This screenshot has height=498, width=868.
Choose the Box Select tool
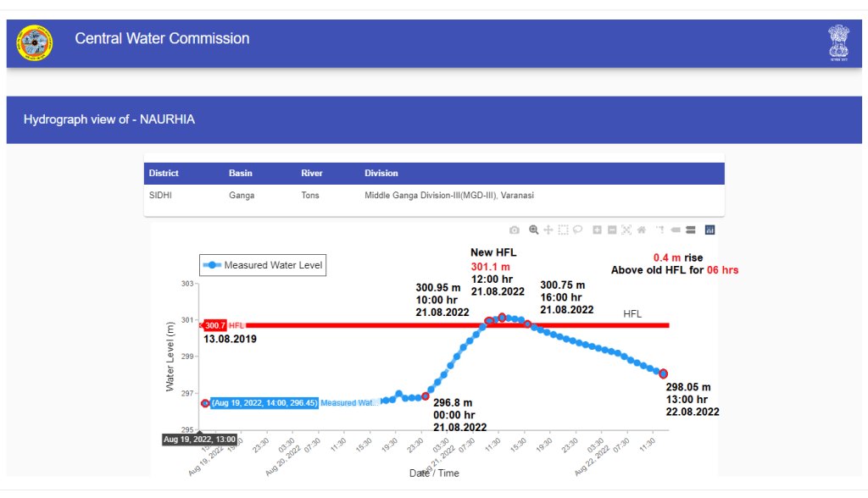pos(564,230)
